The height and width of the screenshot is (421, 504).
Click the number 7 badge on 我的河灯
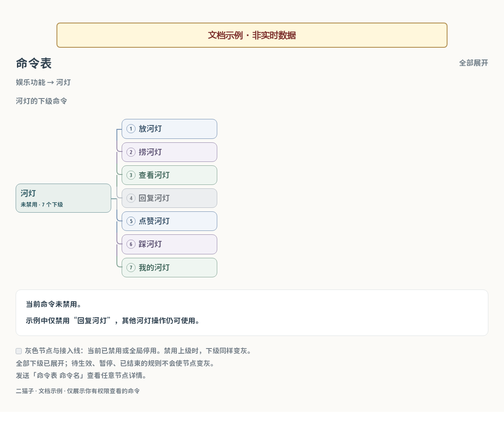coord(131,267)
